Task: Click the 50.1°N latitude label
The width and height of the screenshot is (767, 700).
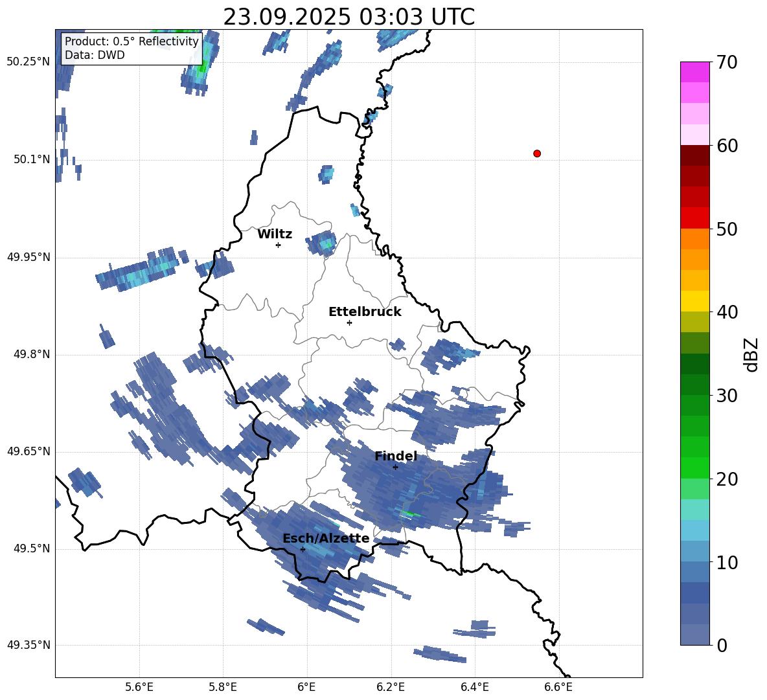Action: (31, 159)
